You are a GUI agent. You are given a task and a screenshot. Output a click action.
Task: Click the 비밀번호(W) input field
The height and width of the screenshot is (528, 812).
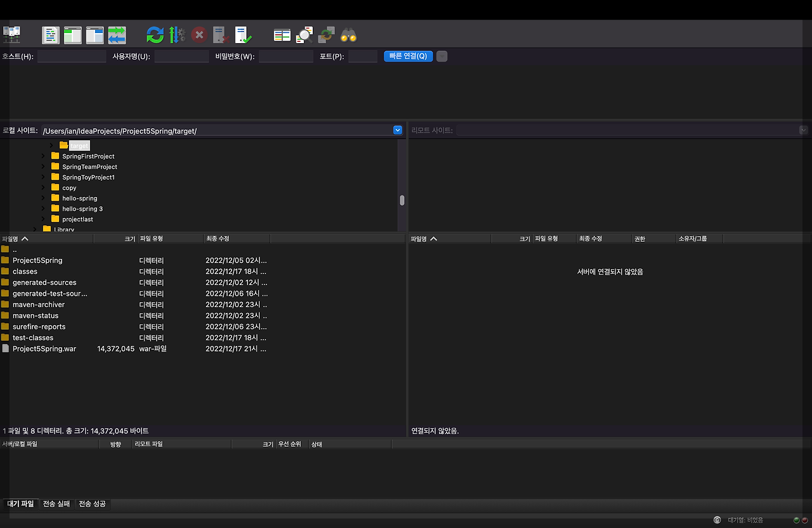click(x=286, y=56)
